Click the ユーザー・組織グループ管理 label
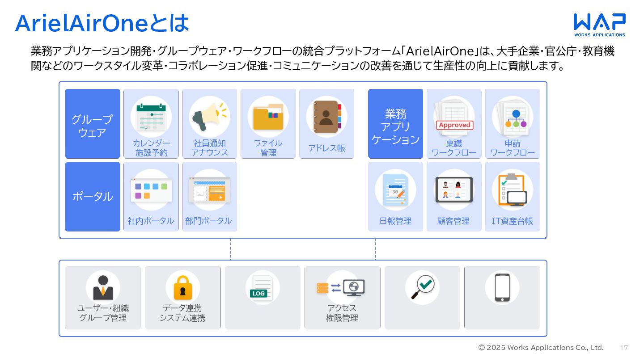 pos(103,313)
